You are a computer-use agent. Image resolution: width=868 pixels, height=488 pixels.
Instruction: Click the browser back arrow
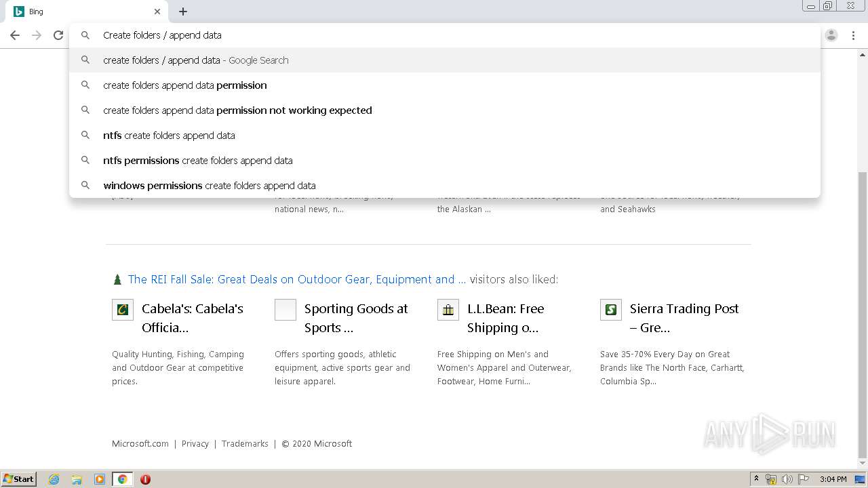point(15,35)
